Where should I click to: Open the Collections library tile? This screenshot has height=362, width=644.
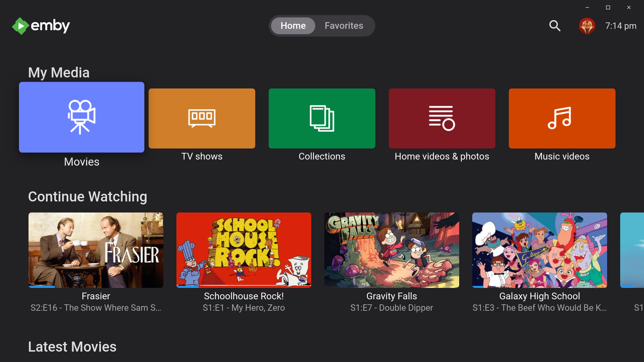coord(322,118)
